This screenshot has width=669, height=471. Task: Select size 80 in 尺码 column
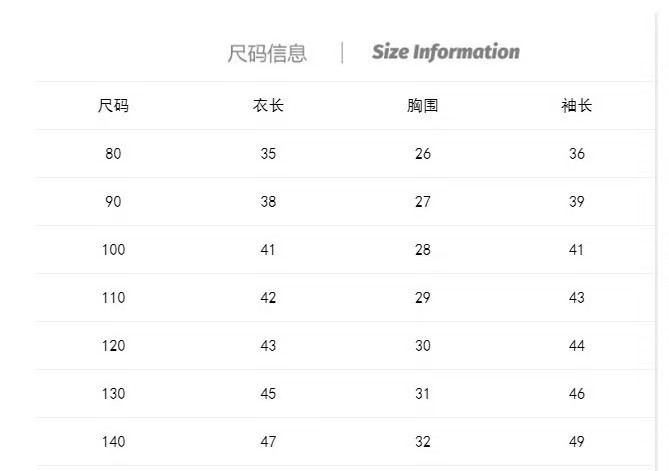click(113, 154)
